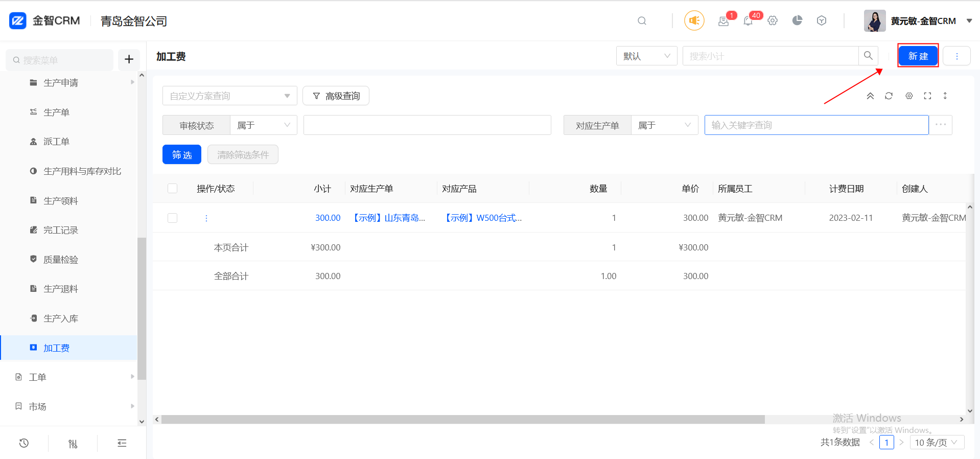Open the 自定义方案查询 dropdown

230,96
